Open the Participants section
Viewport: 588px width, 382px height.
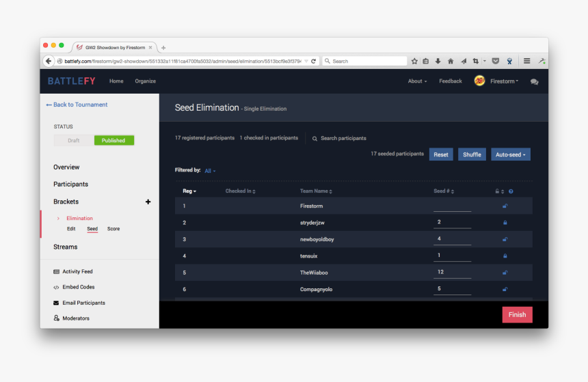(70, 185)
